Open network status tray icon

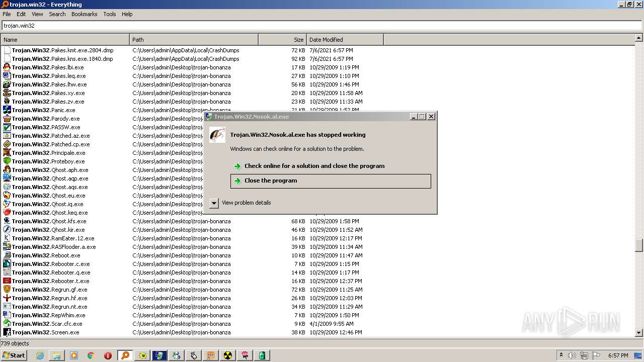[x=584, y=355]
